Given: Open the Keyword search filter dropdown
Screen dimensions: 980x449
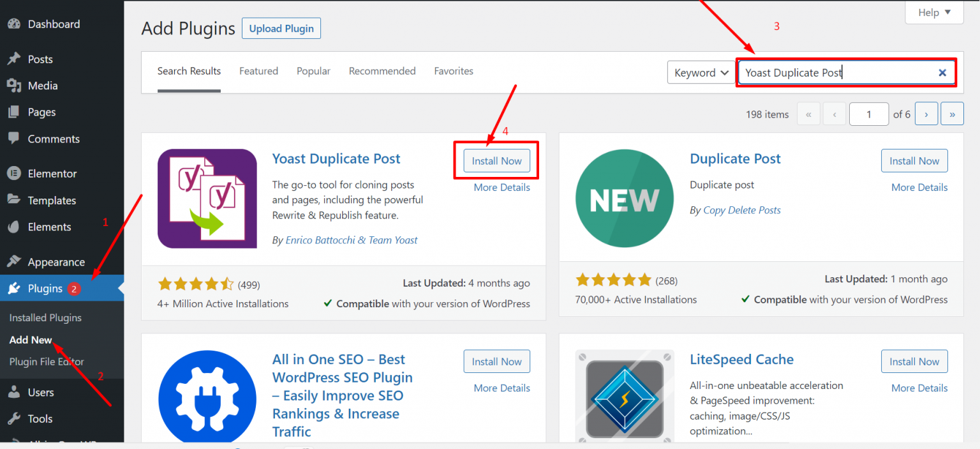Looking at the screenshot, I should tap(701, 72).
